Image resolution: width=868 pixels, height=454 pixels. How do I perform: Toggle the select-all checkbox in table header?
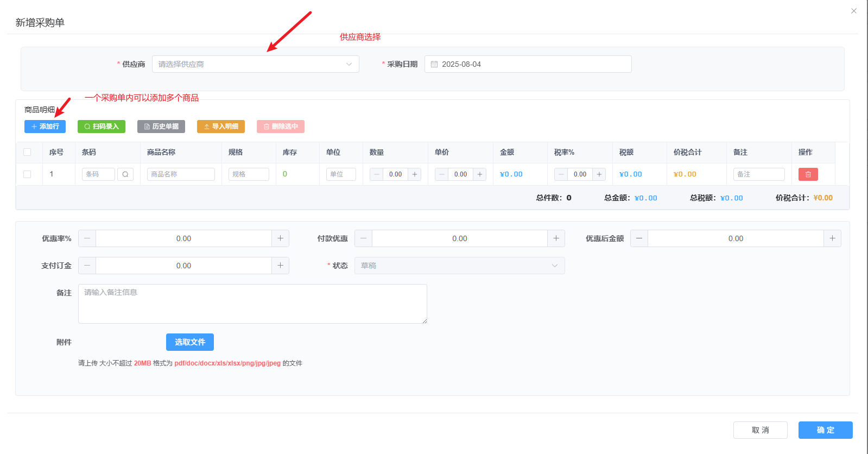tap(27, 153)
